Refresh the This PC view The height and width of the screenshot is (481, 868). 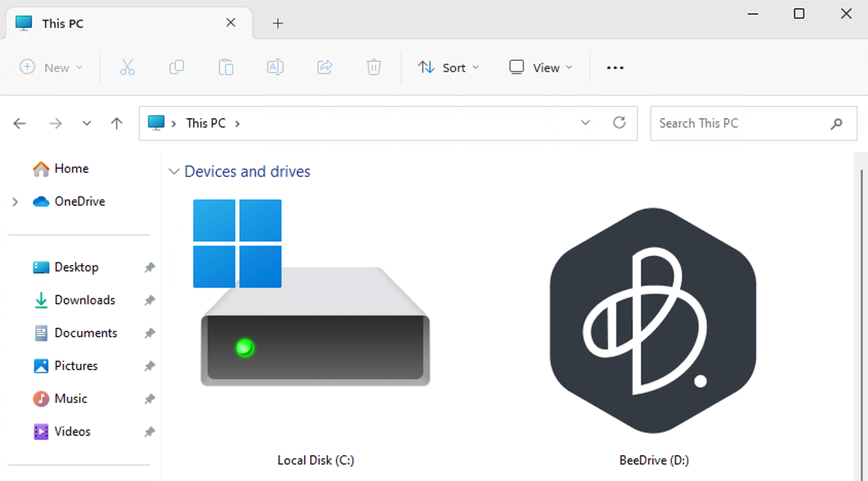click(x=619, y=123)
